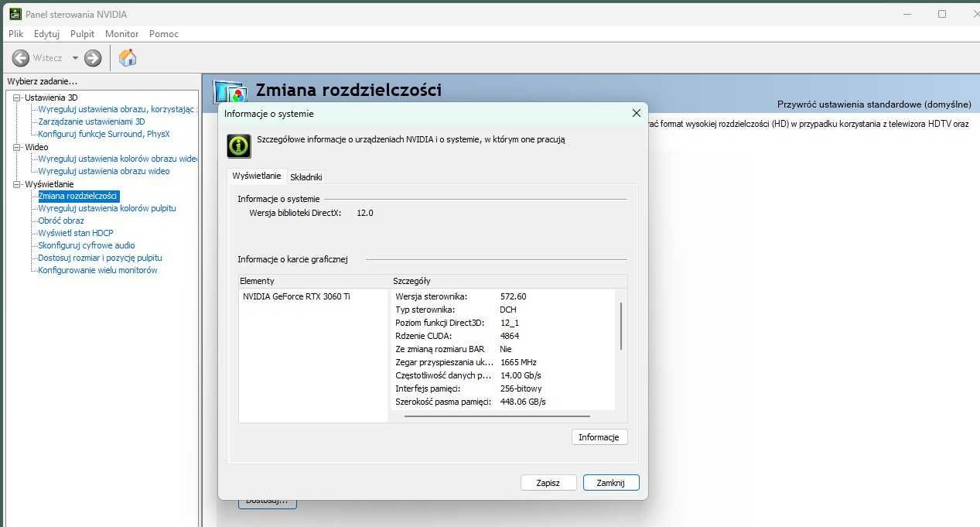
Task: Collapse the Ustawienia 3D tree node
Action: point(17,98)
